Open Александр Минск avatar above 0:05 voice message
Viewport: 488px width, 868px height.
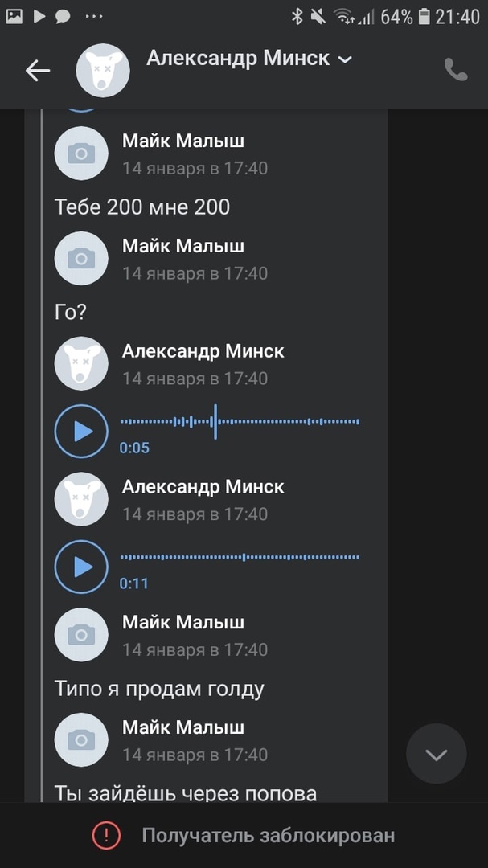click(x=81, y=363)
